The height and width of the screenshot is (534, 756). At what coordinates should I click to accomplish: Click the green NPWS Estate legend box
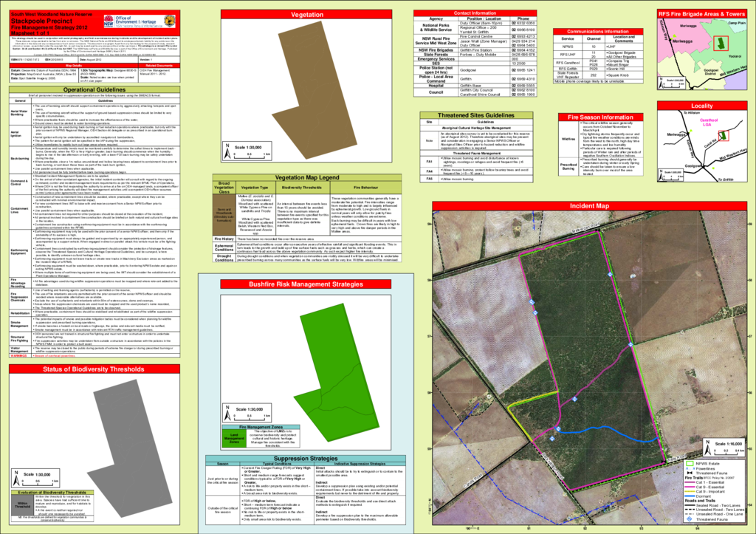(689, 464)
